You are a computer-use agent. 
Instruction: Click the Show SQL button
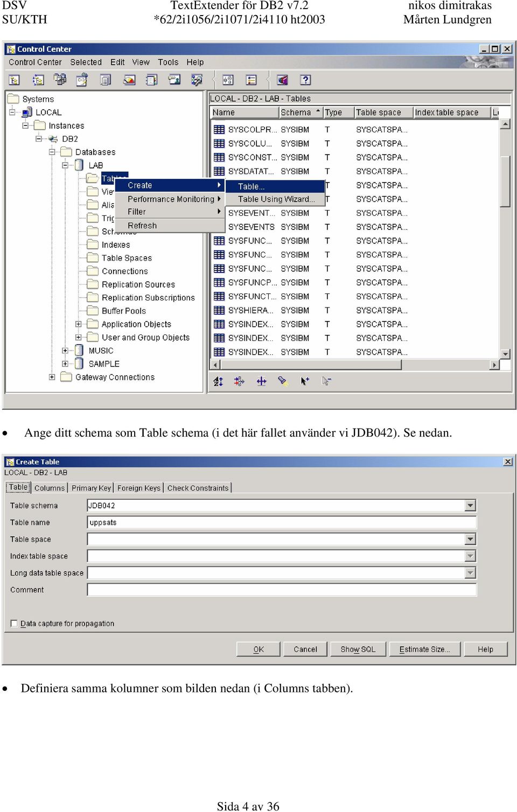coord(358,649)
